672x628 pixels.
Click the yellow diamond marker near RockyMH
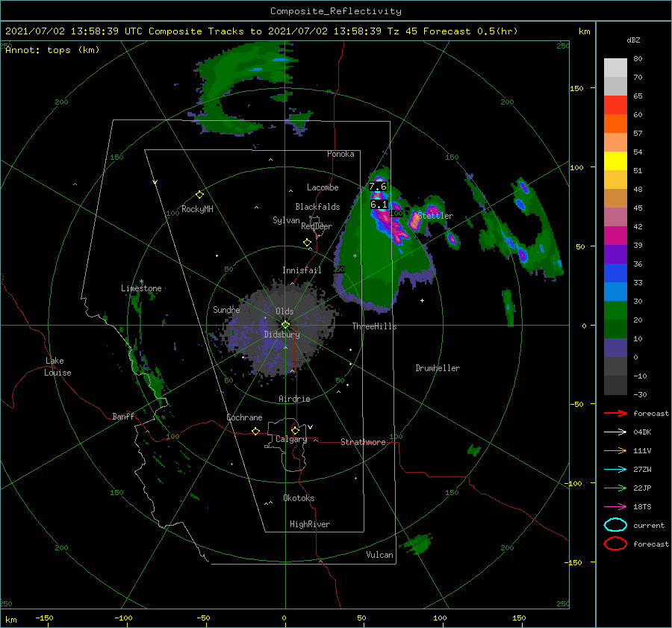point(199,195)
